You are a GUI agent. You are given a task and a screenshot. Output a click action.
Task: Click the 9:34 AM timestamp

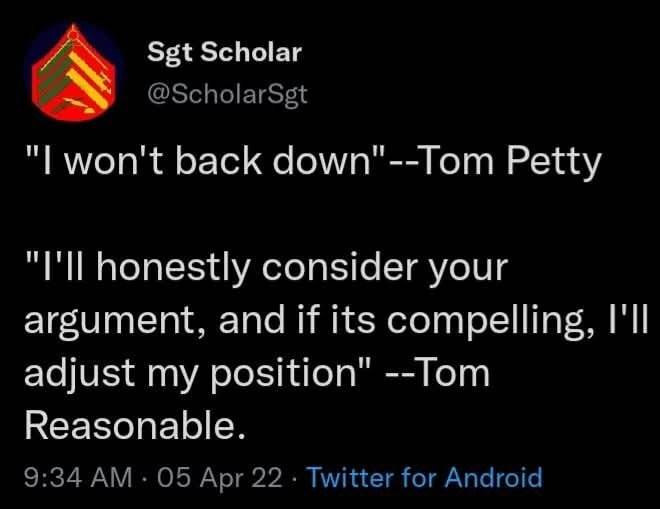[77, 477]
